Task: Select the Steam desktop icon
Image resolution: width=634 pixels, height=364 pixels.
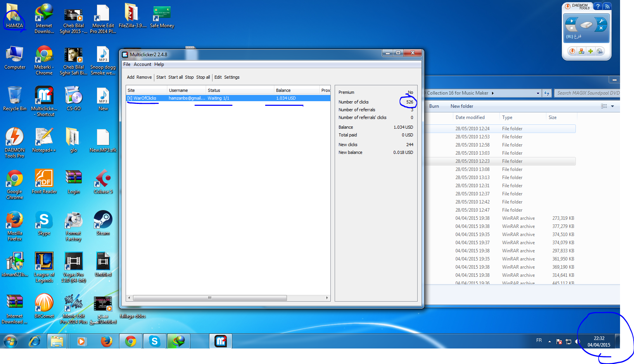Action: pyautogui.click(x=103, y=223)
